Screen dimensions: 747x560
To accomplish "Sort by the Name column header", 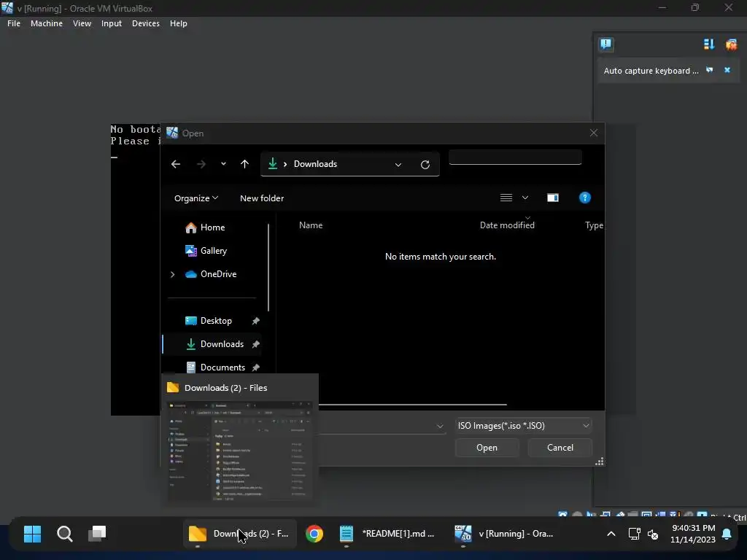I will pos(311,225).
